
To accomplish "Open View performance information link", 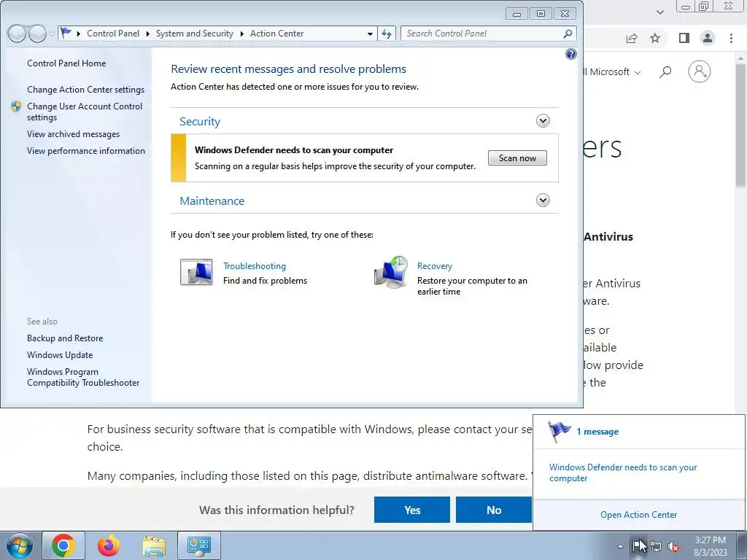I will coord(86,151).
